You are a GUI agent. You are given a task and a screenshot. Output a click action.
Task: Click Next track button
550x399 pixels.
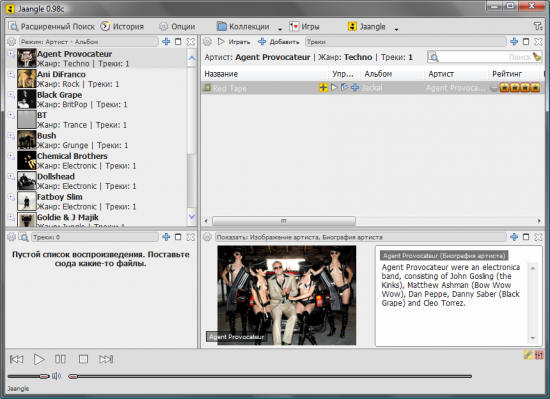click(x=106, y=359)
